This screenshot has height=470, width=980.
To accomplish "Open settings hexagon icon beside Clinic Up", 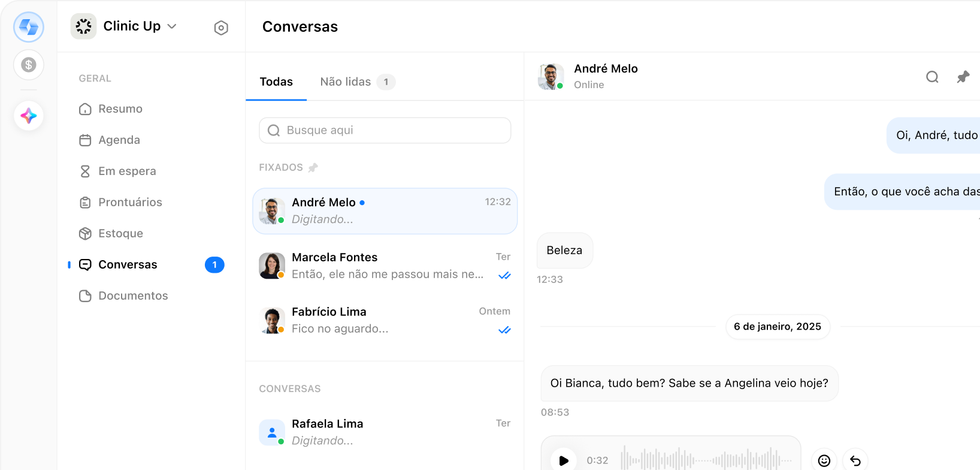I will click(x=221, y=28).
